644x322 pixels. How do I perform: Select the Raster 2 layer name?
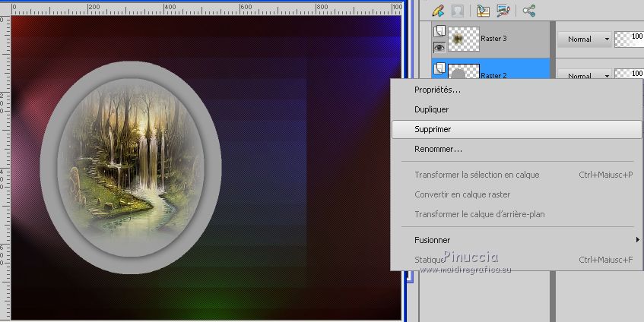(x=493, y=75)
